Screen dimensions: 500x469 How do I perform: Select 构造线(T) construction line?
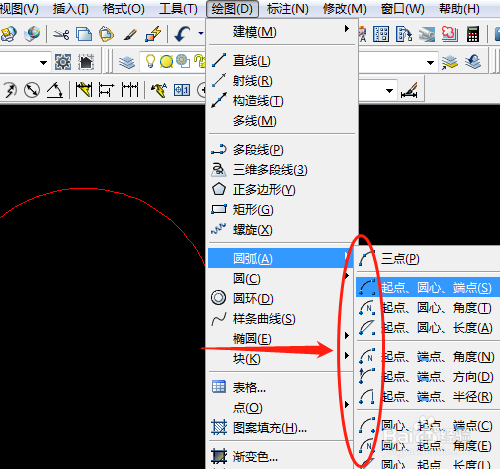[x=282, y=101]
